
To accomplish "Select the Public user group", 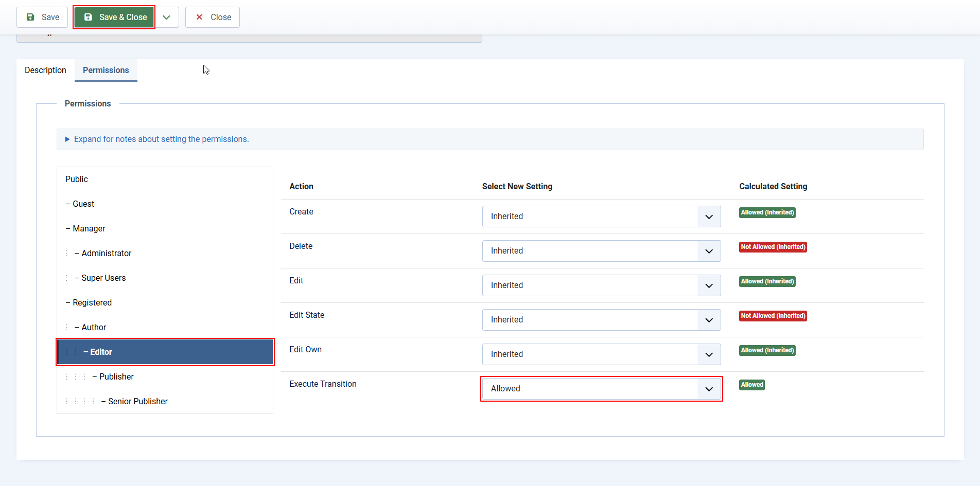I will point(77,179).
